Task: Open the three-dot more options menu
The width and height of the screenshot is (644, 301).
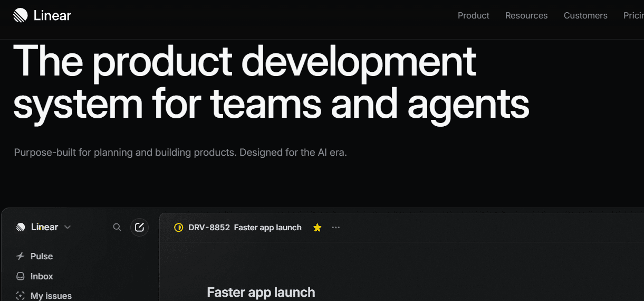Action: (336, 228)
